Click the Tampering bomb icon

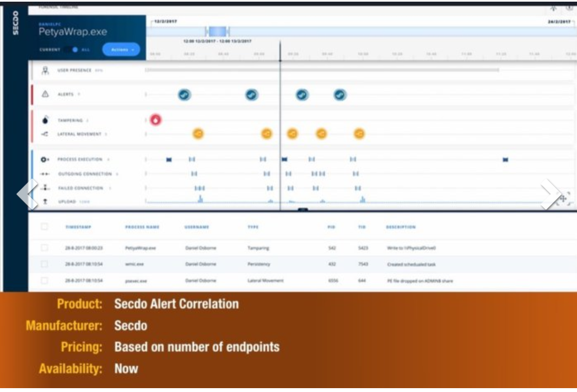45,120
